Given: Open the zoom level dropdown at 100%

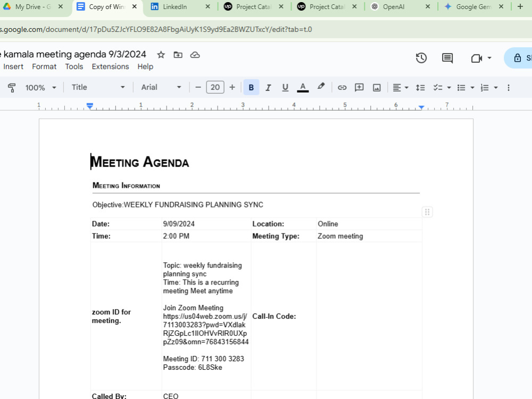Looking at the screenshot, I should (40, 88).
